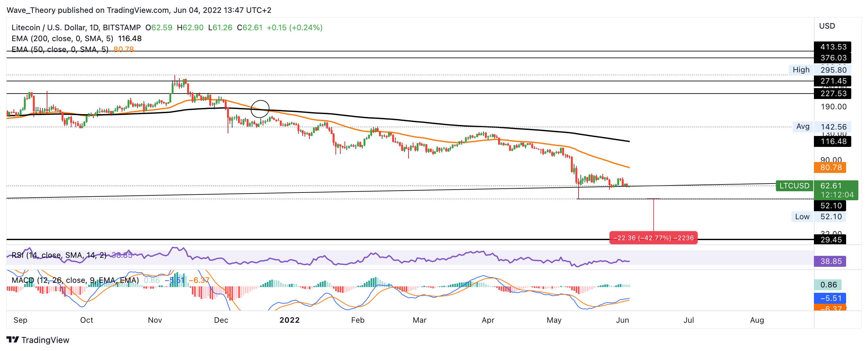868x351 pixels.
Task: Click the red -22.36 (-42.77%) measurement label
Action: [653, 238]
